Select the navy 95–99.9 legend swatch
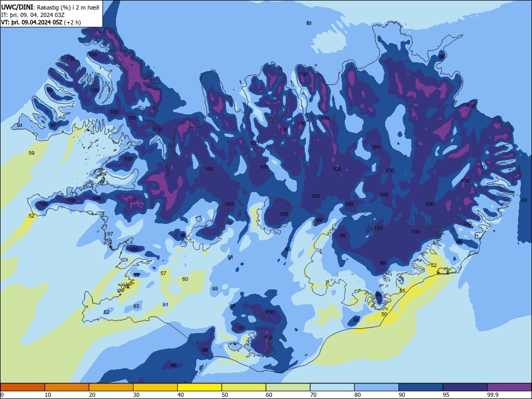 click(x=465, y=387)
